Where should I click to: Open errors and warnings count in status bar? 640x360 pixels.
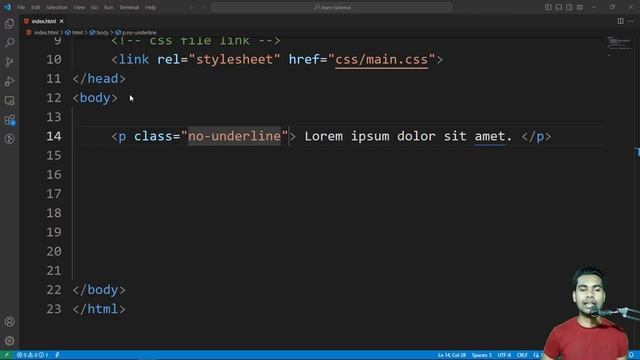[32, 355]
